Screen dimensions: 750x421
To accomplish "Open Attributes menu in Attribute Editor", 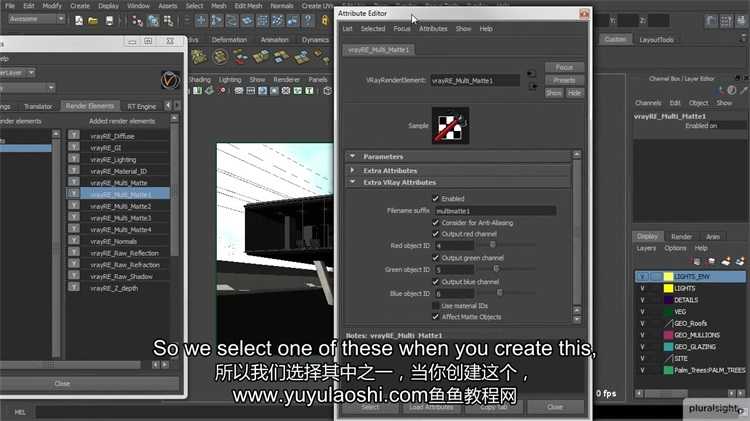I will tap(433, 29).
